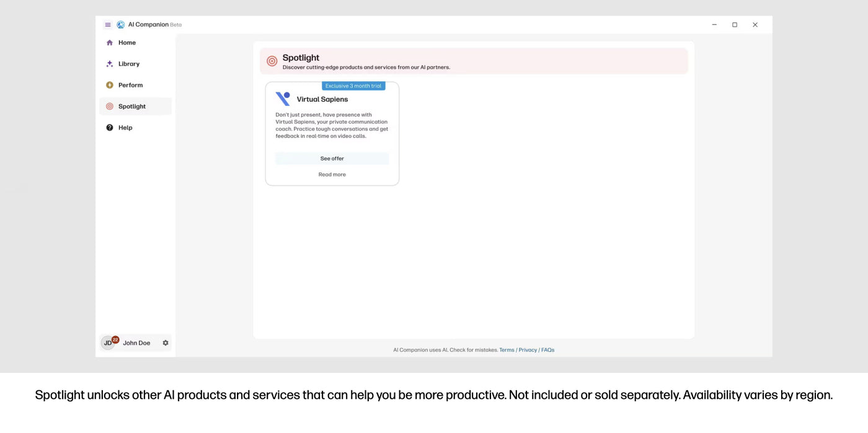Screen dimensions: 868x433
Task: Click the JD avatar with badge
Action: (x=109, y=343)
